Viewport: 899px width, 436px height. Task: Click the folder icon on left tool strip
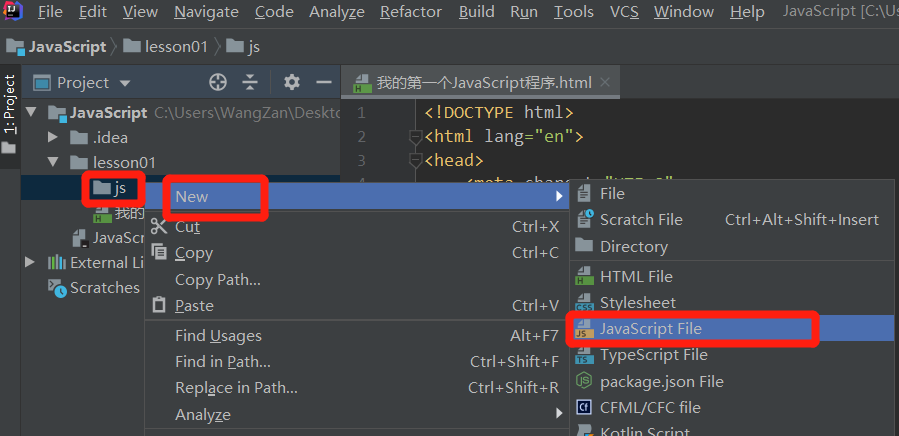(x=9, y=148)
